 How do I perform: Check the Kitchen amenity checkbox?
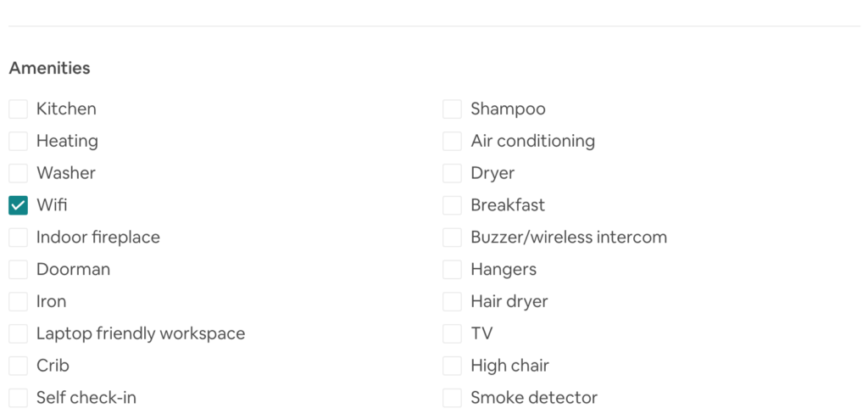(x=19, y=109)
